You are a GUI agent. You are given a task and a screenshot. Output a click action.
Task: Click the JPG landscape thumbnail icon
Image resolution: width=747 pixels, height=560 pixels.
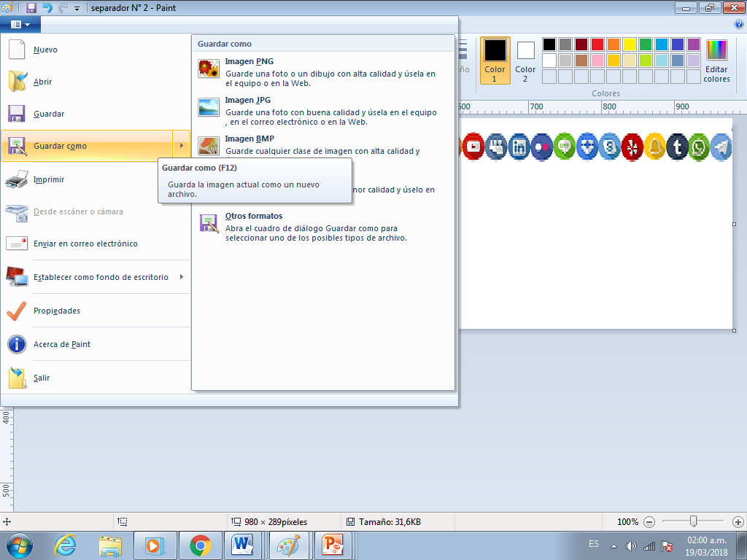tap(209, 107)
